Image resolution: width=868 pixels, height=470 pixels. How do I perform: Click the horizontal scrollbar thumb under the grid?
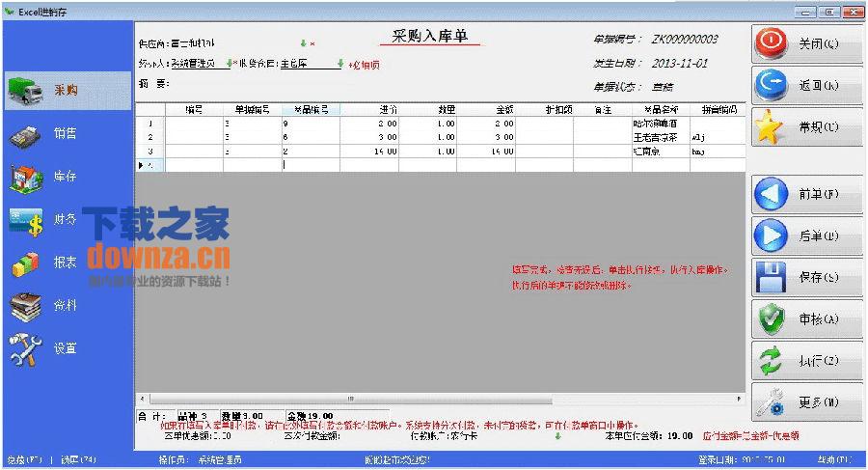click(350, 399)
